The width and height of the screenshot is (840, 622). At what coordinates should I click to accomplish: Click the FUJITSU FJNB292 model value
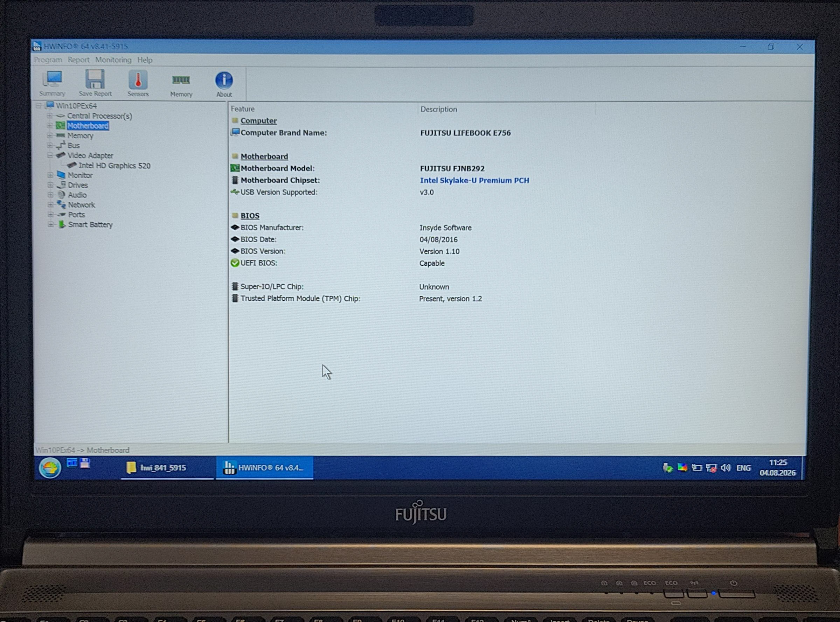tap(452, 169)
